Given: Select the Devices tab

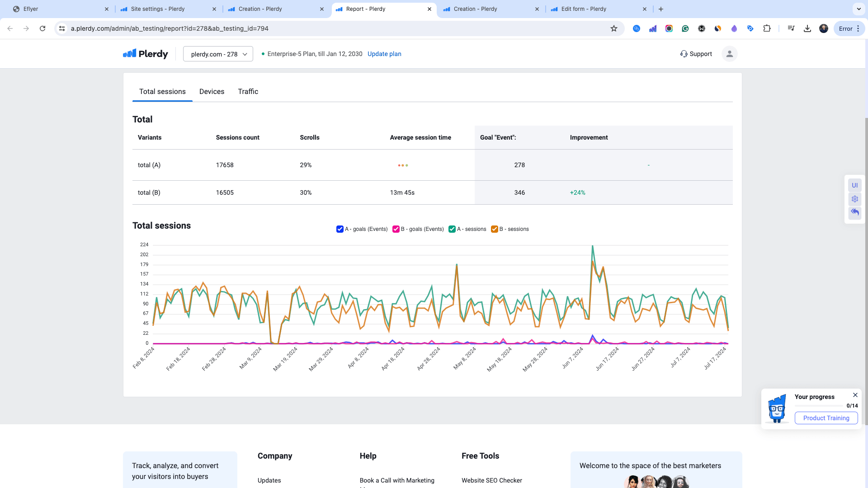Looking at the screenshot, I should click(212, 91).
